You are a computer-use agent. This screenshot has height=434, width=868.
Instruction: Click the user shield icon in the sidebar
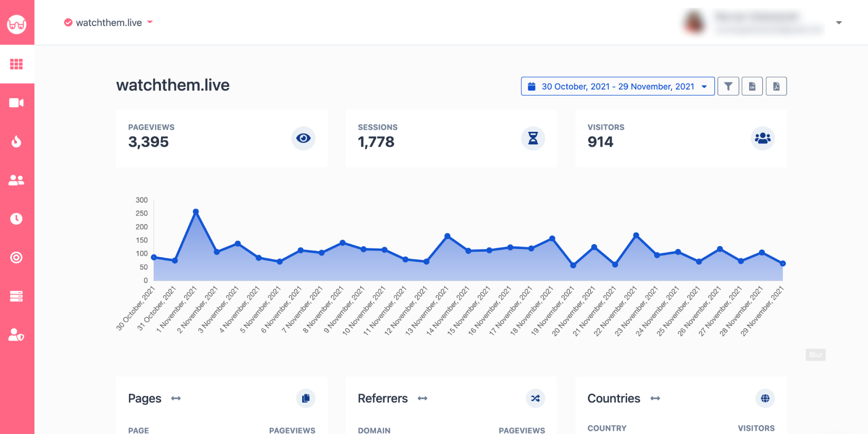(17, 335)
